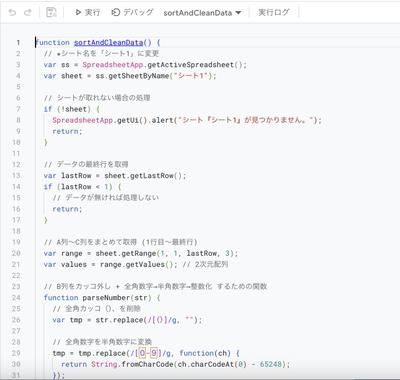Save project with floppy disk icon
This screenshot has height=380, width=400.
(x=51, y=13)
